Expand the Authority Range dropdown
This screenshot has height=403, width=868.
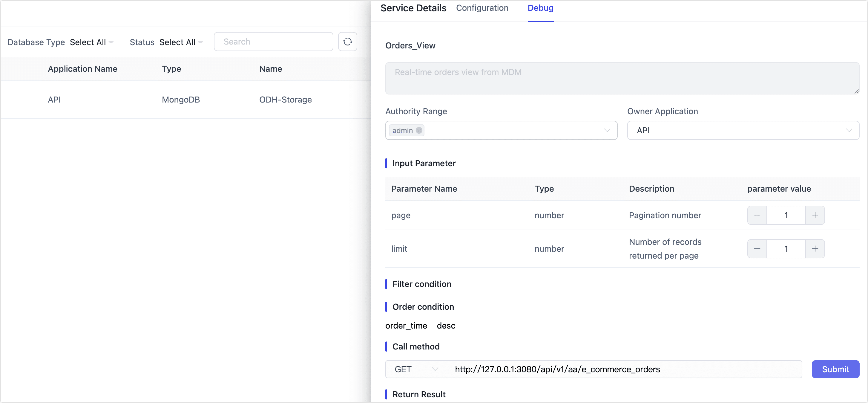(607, 130)
